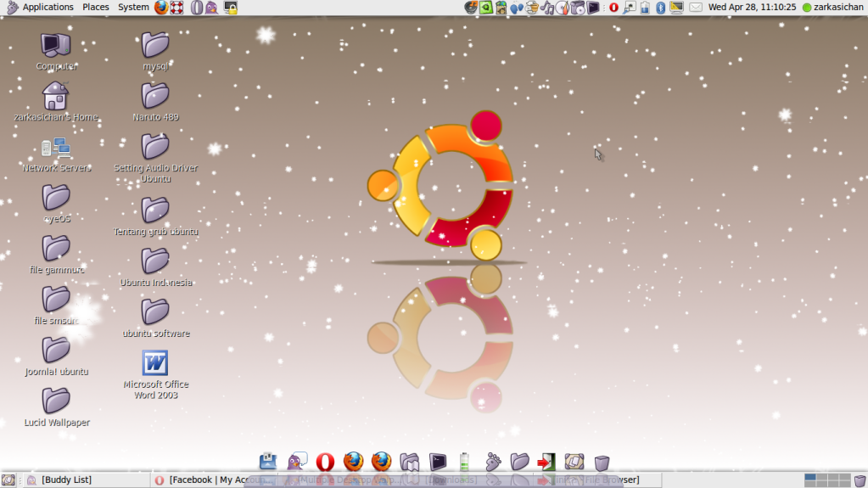Select the Lucid Wallpaper folder
This screenshot has height=488, width=868.
[x=56, y=407]
